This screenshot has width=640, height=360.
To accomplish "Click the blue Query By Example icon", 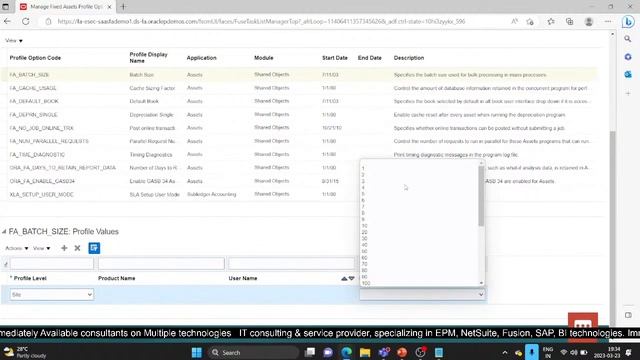I will 94,248.
